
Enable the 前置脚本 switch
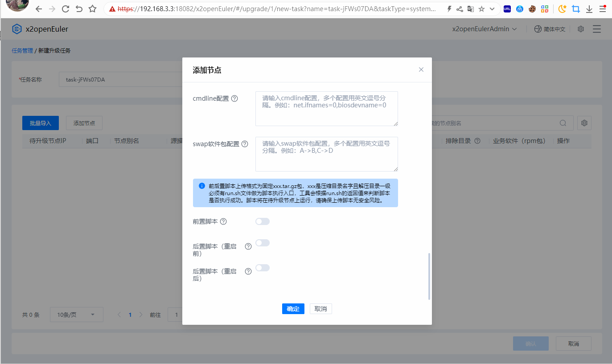263,221
